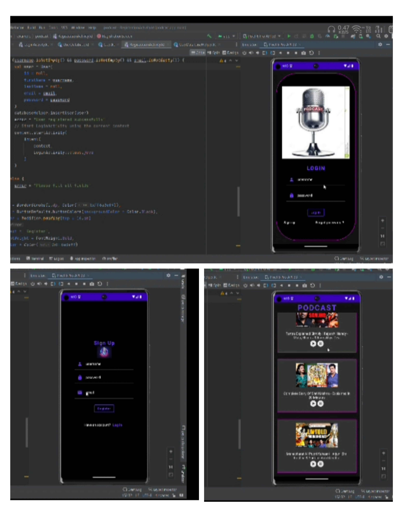
Task: Click the Register button on Sign Up screen
Action: pyautogui.click(x=104, y=408)
